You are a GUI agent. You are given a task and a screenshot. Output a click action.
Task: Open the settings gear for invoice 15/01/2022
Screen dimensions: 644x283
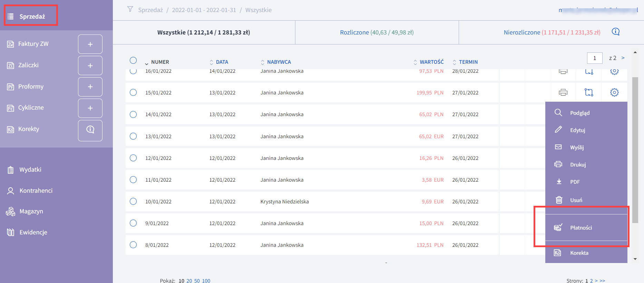(614, 92)
